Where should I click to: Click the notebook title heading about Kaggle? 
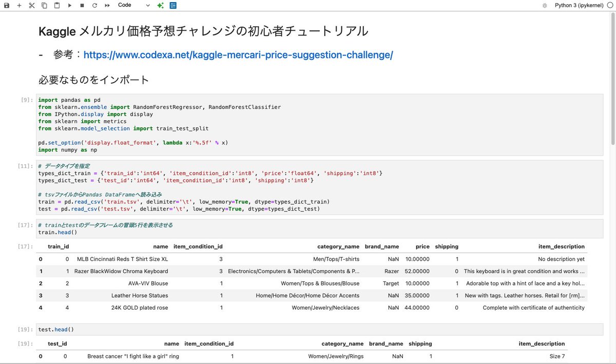coord(203,31)
